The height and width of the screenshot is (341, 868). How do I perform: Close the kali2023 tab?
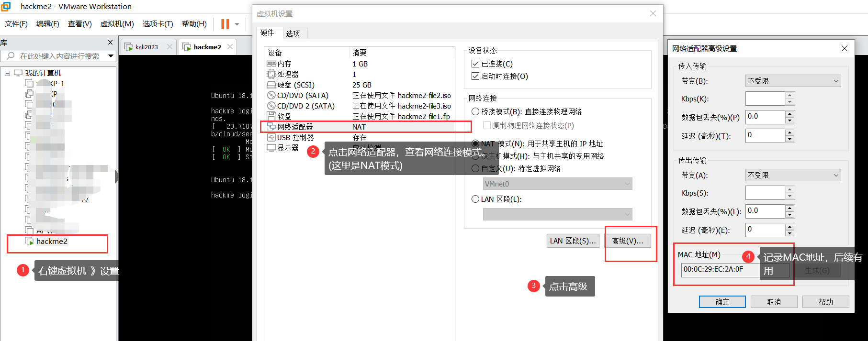(169, 47)
